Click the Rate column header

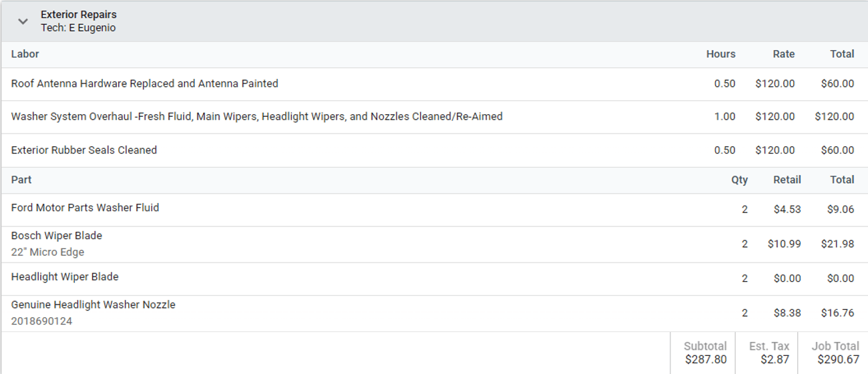[784, 54]
